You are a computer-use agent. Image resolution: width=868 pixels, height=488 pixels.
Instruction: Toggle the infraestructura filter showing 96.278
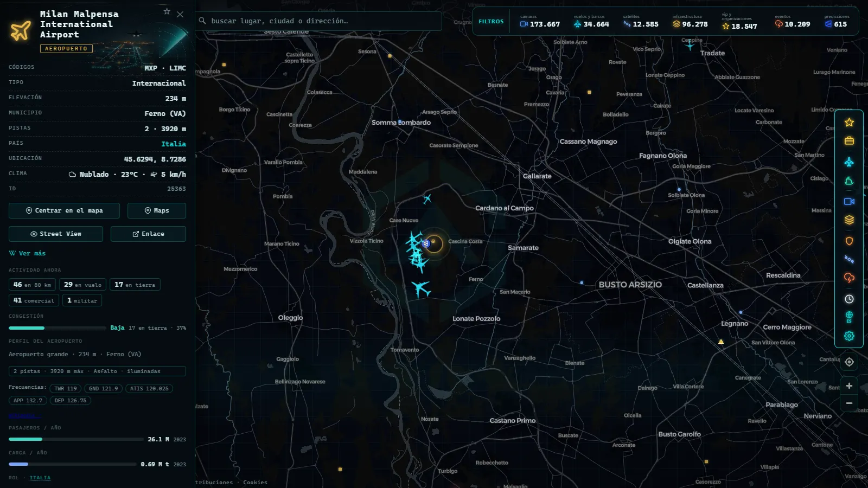(690, 21)
